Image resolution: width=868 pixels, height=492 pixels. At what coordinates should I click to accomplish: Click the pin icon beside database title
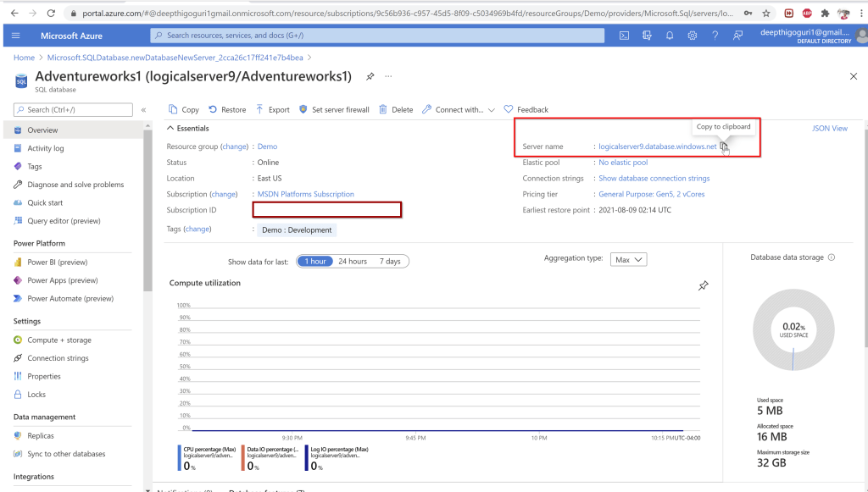370,76
